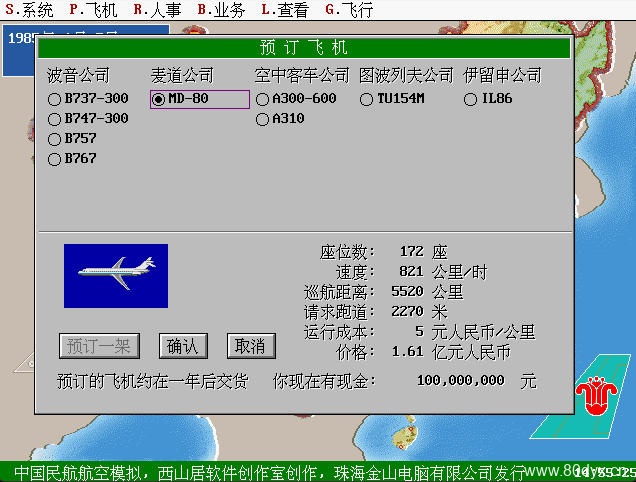Click the status bar text 中国民航航空模拟

tap(77, 473)
